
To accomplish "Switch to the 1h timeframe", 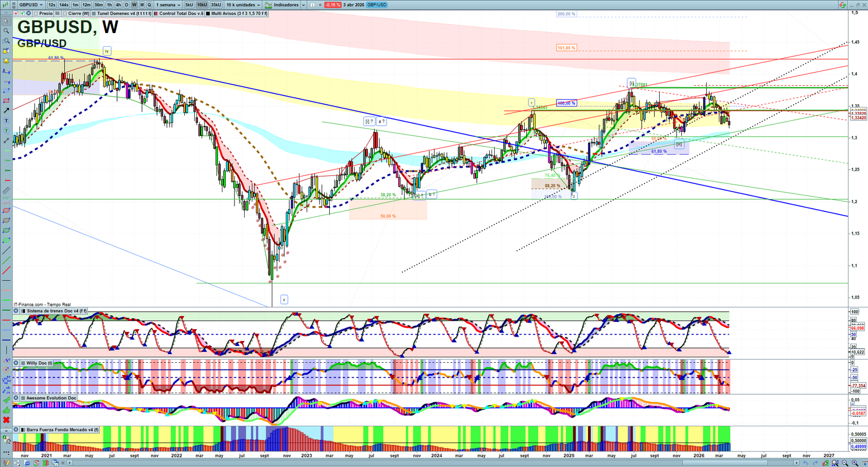I will coord(110,5).
